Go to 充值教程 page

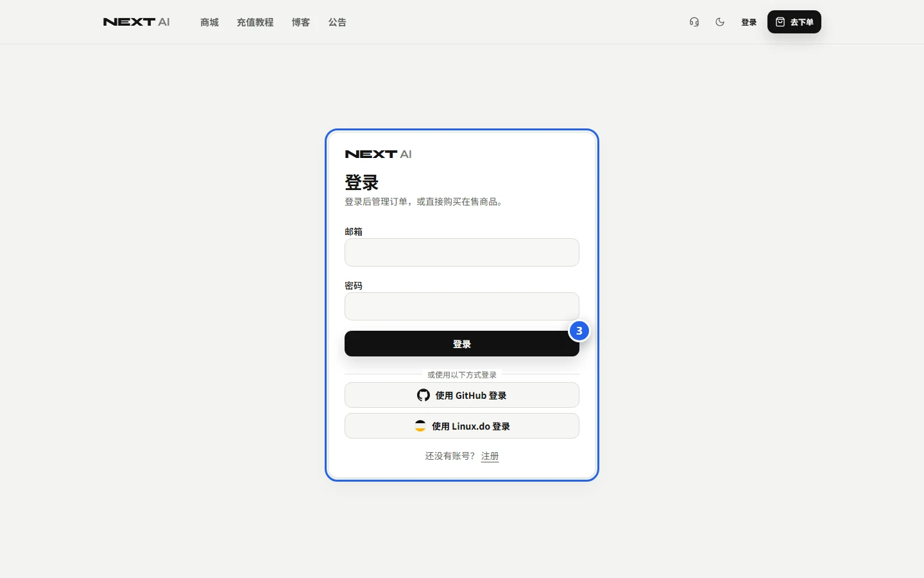[255, 22]
